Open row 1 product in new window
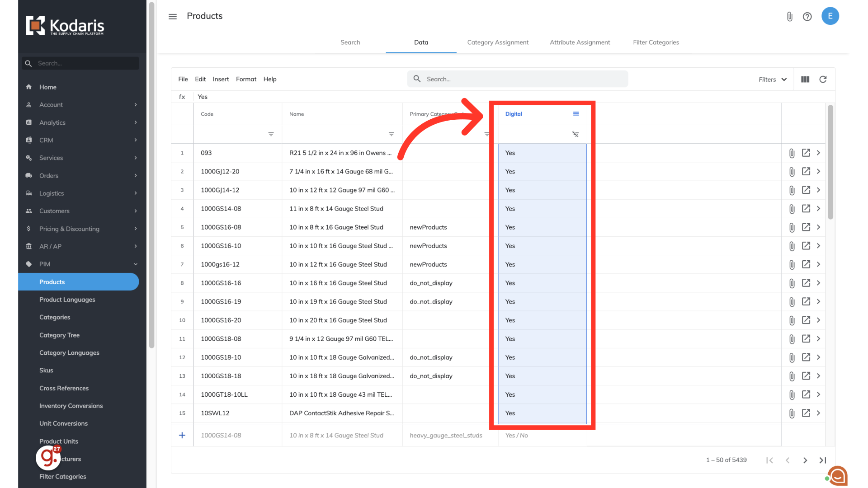The image size is (868, 488). point(806,153)
